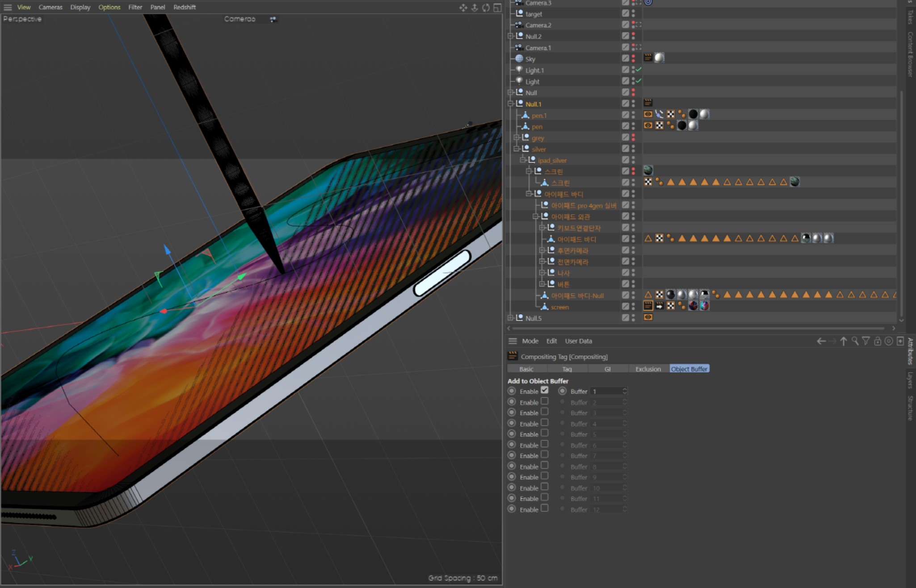916x588 pixels.
Task: Collapse the silver object tree node
Action: (516, 149)
